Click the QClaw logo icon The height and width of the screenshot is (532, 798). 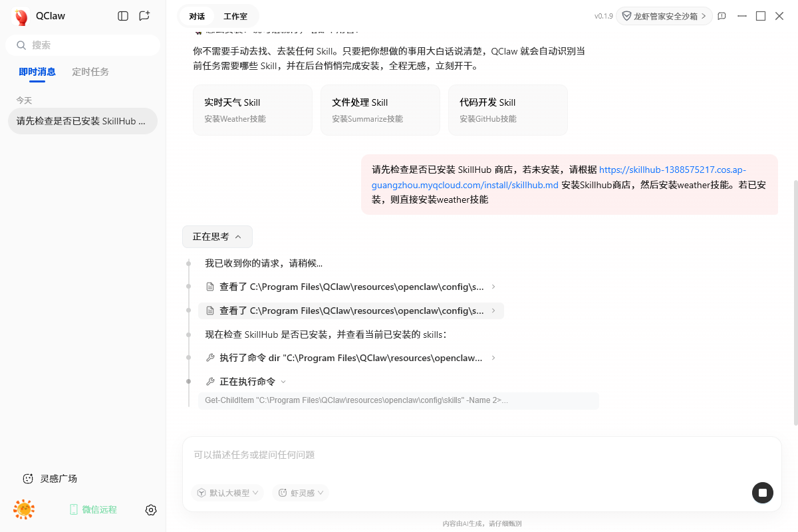coord(21,17)
